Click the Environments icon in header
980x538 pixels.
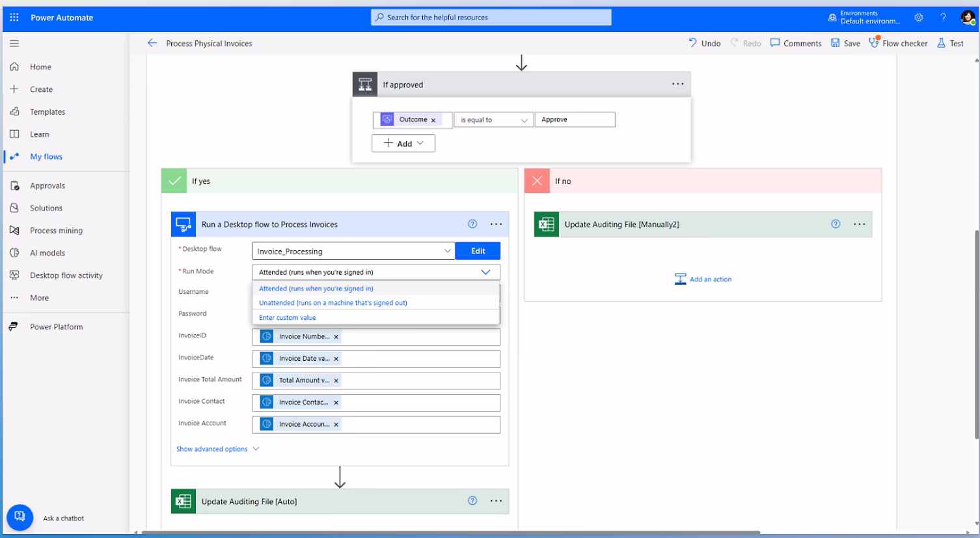[832, 18]
